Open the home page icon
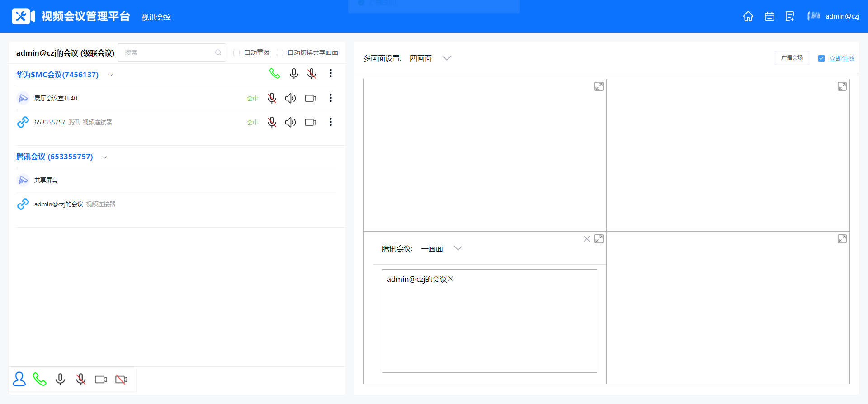Image resolution: width=868 pixels, height=404 pixels. pos(748,16)
